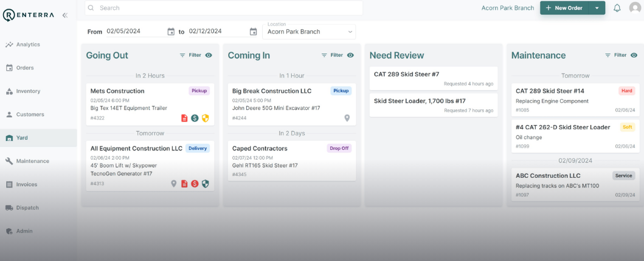644x261 pixels.
Task: Click red document icon on order #4313
Action: (184, 183)
